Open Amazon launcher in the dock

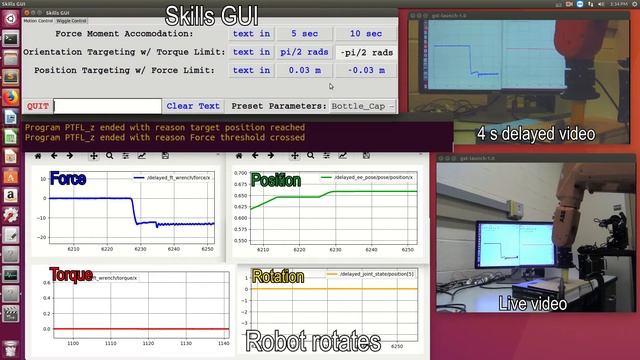point(11,196)
